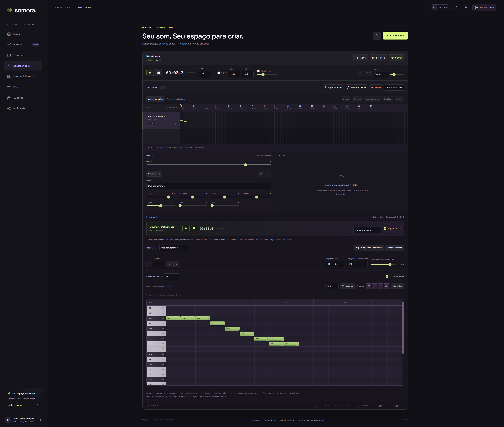Switch language to EN
The image size is (504, 427).
[440, 7]
